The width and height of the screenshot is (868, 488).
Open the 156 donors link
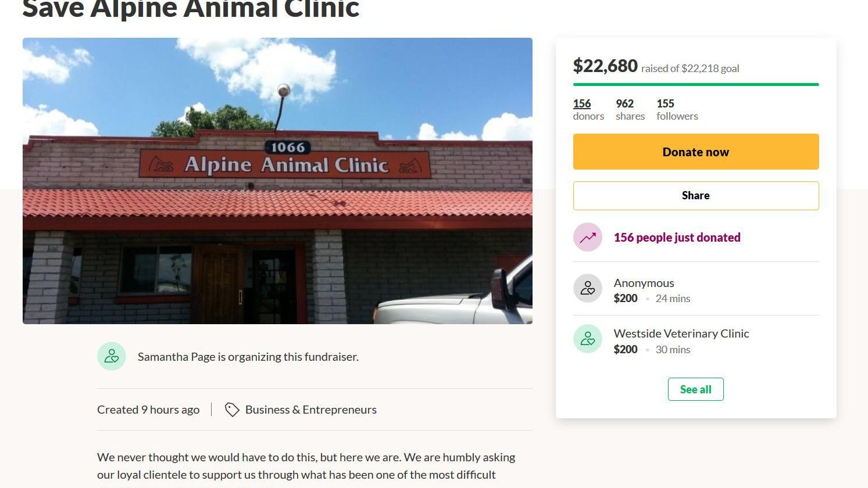(x=582, y=103)
